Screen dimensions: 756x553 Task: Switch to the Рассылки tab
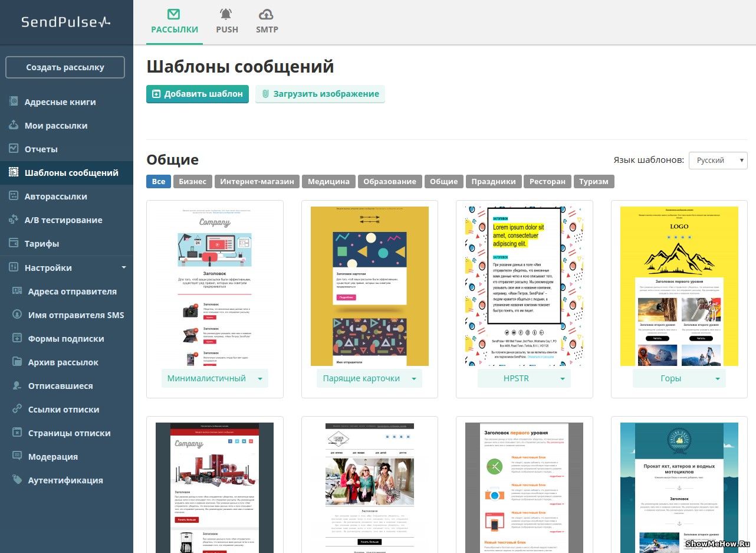pyautogui.click(x=174, y=22)
